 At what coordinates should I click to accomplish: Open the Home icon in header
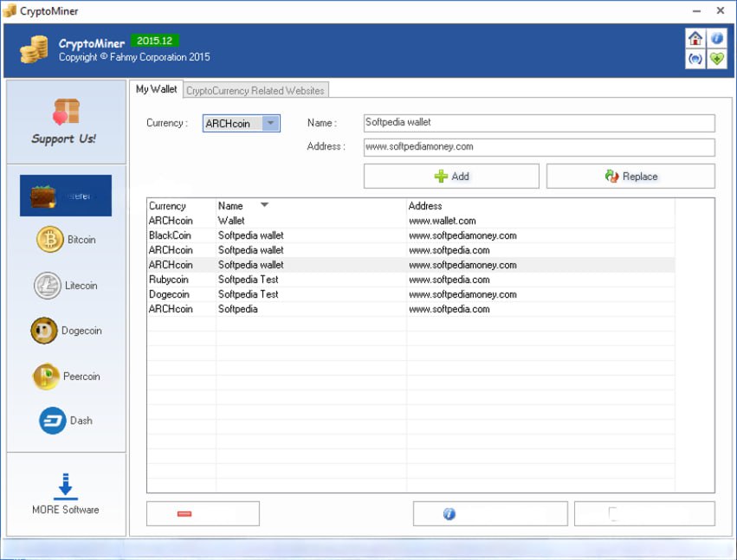click(695, 39)
